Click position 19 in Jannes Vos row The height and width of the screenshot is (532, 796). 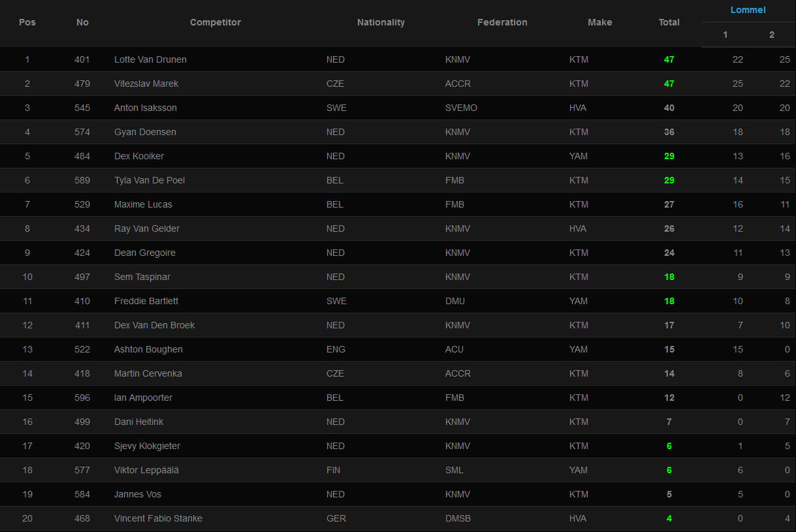[27, 494]
